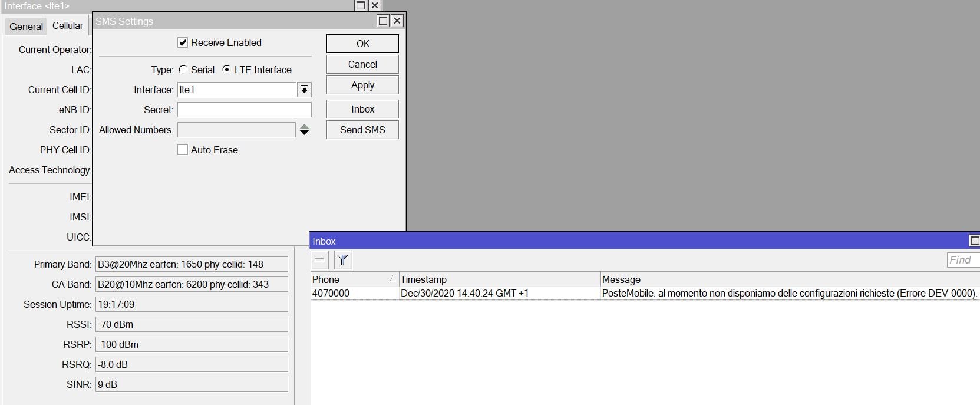Click the Session Uptime value 19:17:09
Screen dimensions: 980x405
coord(192,304)
